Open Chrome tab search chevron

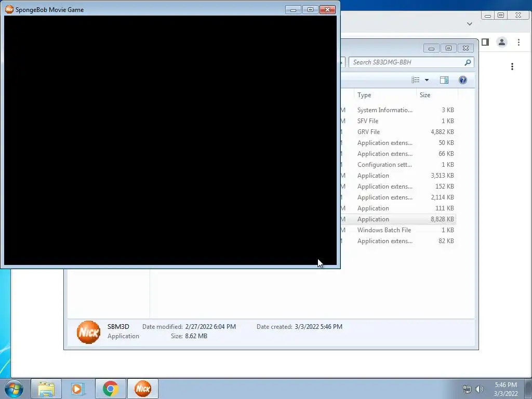click(470, 24)
